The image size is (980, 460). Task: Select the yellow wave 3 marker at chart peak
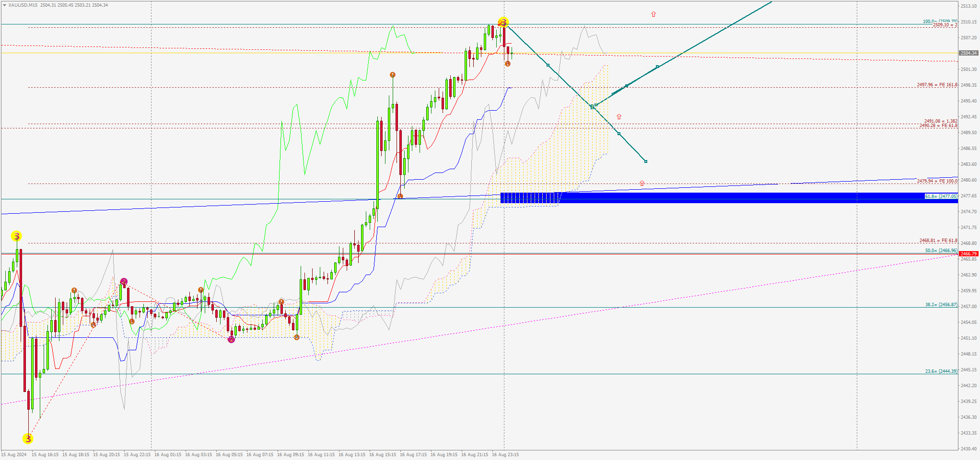pos(503,22)
